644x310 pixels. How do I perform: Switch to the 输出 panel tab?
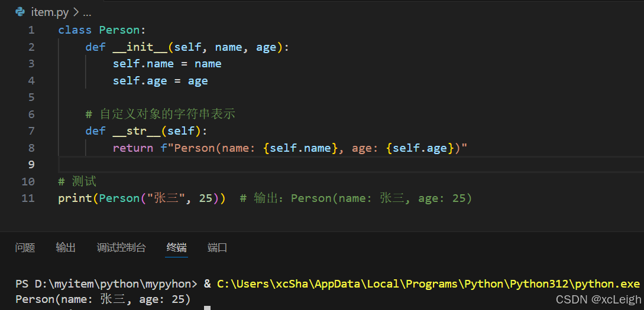[66, 247]
